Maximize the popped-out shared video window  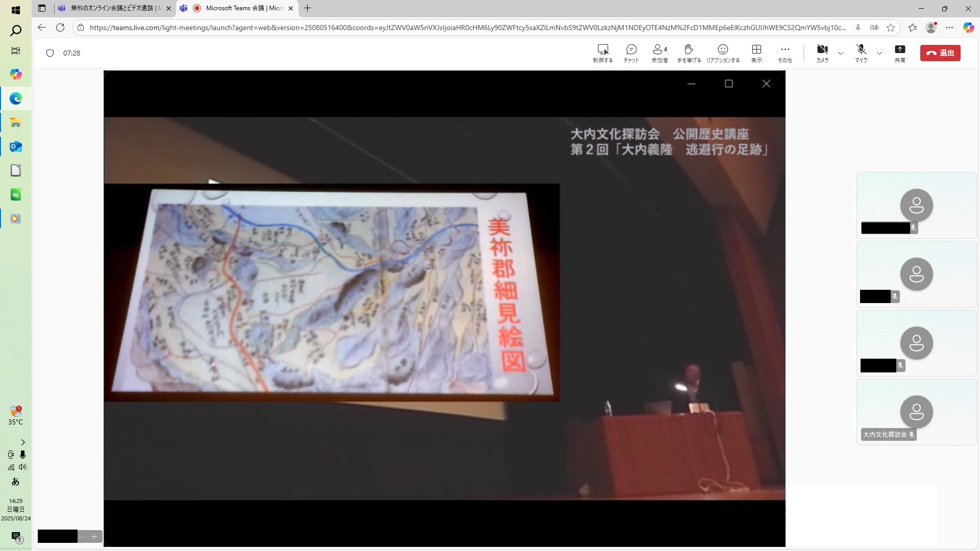729,84
